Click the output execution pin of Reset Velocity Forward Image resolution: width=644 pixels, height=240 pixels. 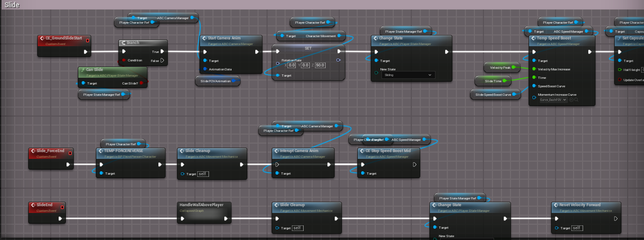(616, 219)
